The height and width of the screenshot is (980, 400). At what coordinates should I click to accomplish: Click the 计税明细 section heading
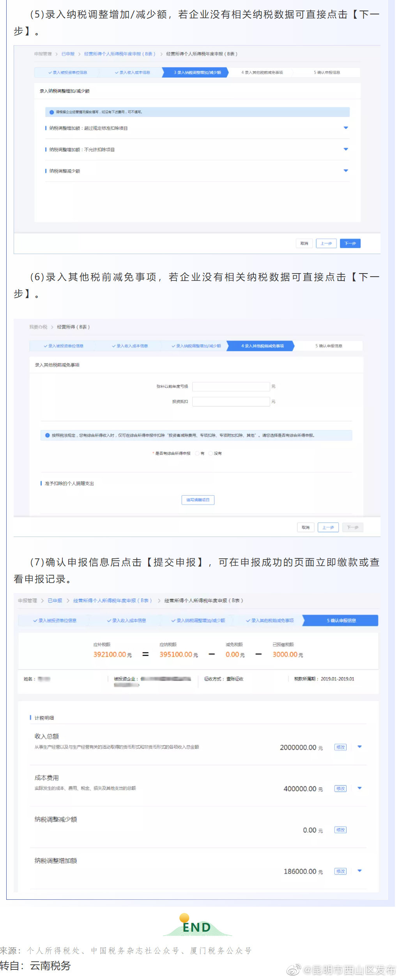(44, 718)
